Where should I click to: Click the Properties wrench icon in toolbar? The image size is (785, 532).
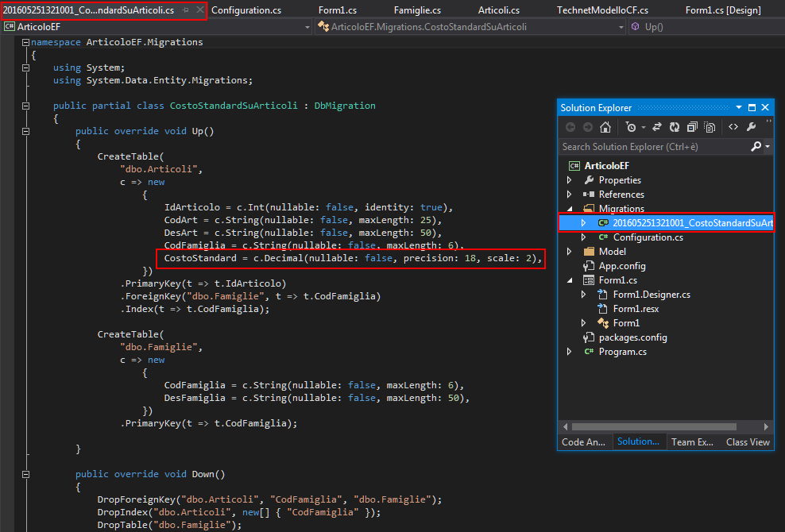pyautogui.click(x=751, y=127)
